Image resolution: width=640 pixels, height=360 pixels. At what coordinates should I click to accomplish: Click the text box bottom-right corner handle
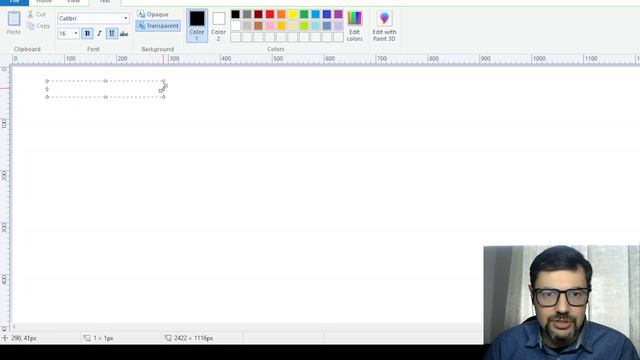click(x=164, y=97)
